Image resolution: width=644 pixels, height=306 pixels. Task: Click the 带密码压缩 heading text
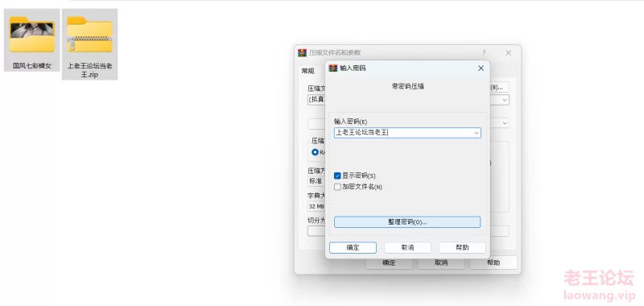[x=408, y=87]
